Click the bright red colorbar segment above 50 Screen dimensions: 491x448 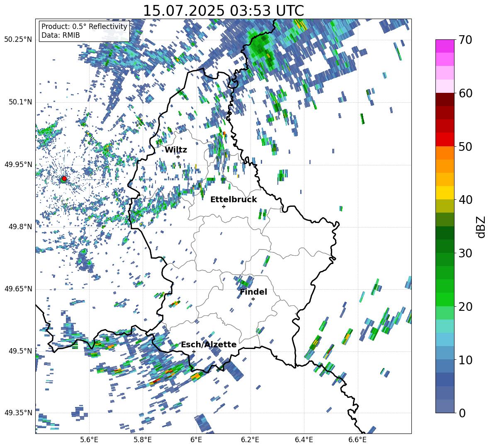(445, 140)
